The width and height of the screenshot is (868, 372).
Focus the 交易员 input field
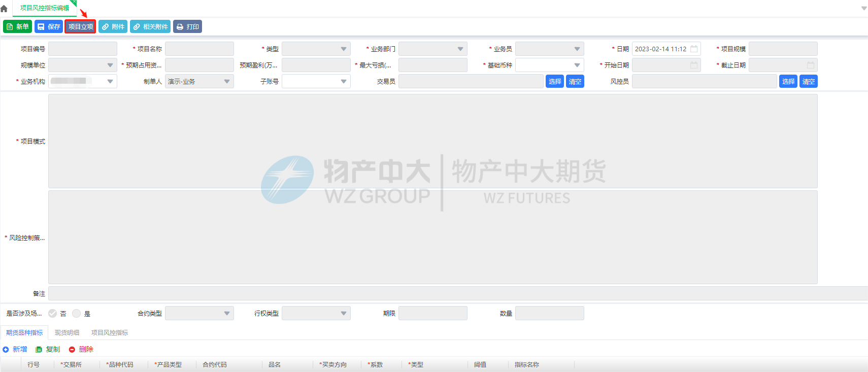471,81
